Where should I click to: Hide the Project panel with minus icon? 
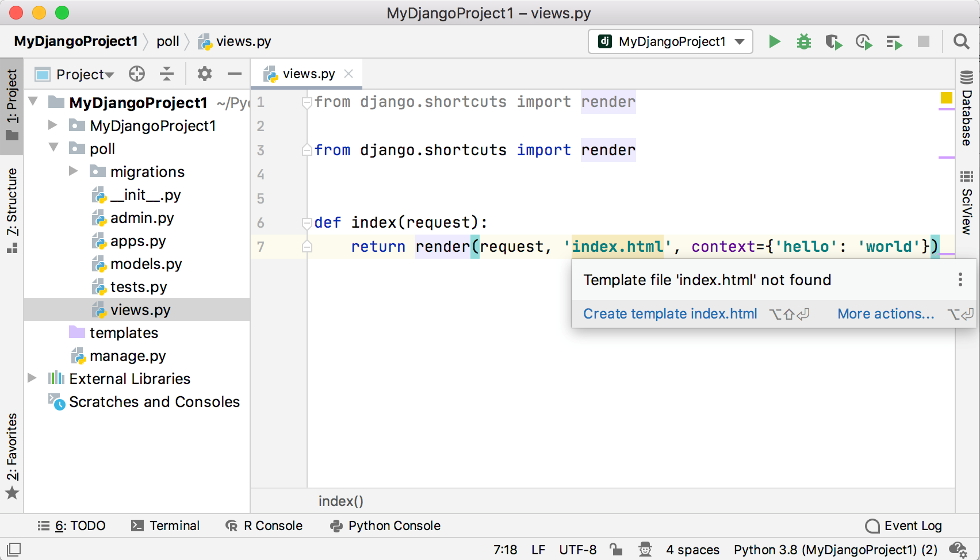point(234,74)
